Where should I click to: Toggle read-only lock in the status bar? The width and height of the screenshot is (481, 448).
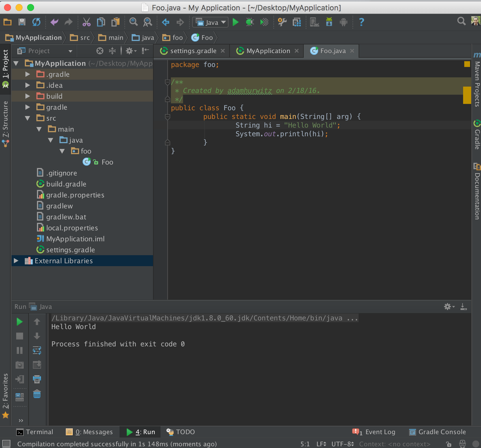pos(449,444)
